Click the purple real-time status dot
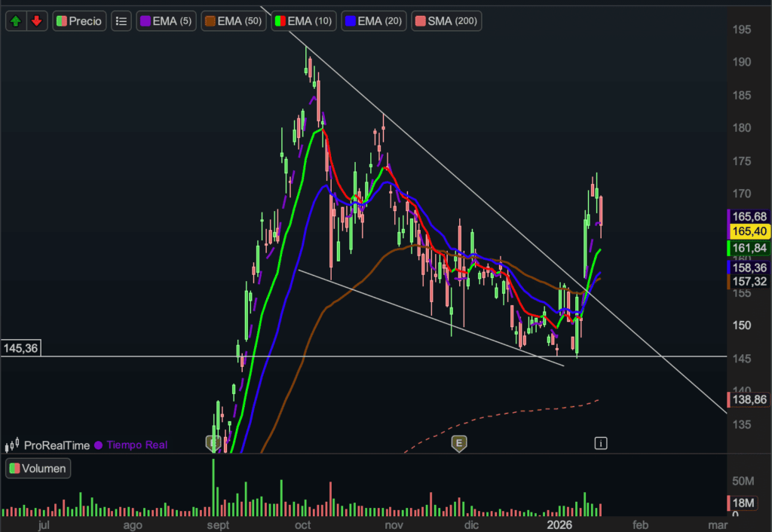The height and width of the screenshot is (532, 772). (98, 445)
